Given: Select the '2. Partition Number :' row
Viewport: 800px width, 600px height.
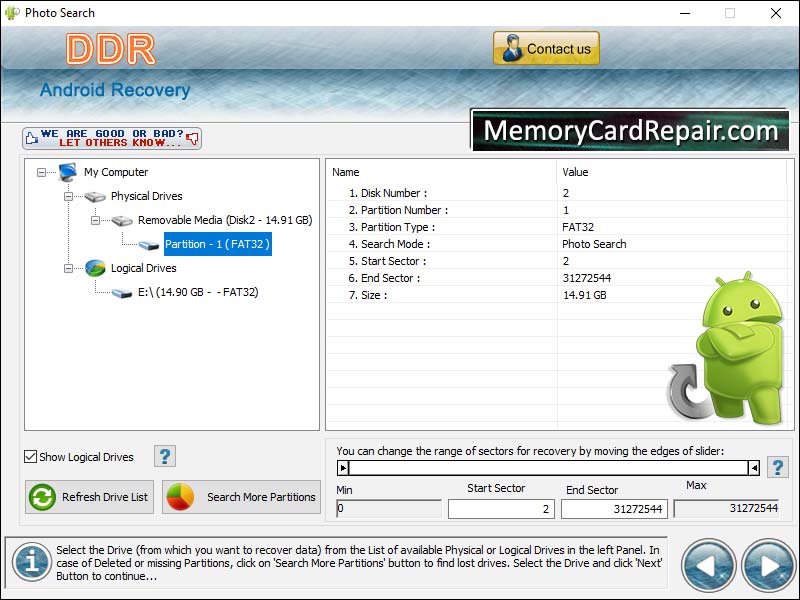Looking at the screenshot, I should coord(558,210).
